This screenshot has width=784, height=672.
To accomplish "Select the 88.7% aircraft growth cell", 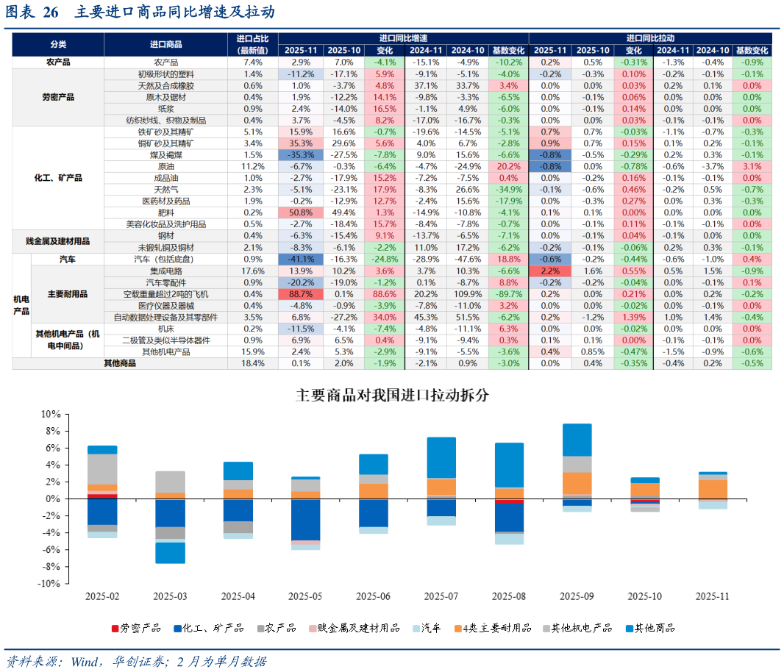I will click(x=301, y=294).
